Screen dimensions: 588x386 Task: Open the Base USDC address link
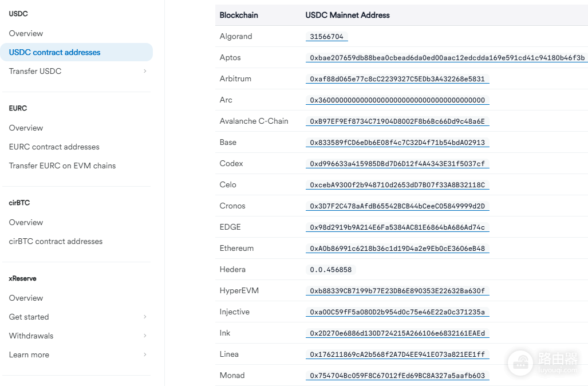[397, 142]
